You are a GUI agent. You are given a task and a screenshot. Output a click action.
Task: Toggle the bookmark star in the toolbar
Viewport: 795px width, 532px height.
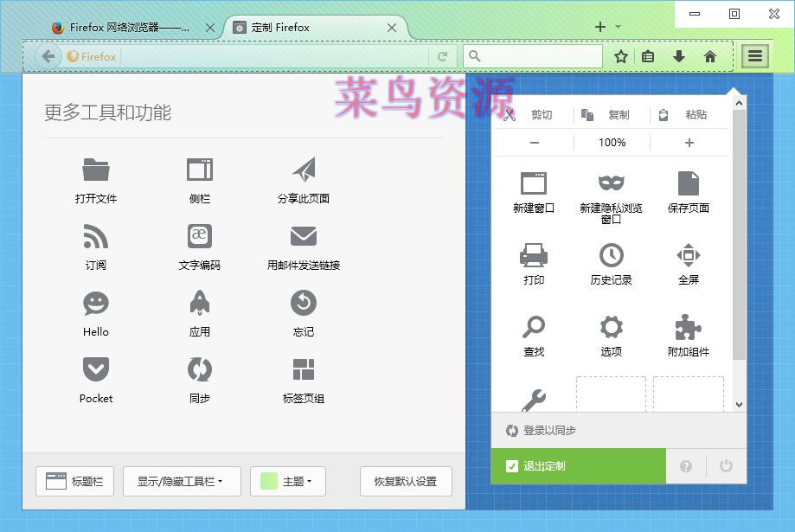620,55
